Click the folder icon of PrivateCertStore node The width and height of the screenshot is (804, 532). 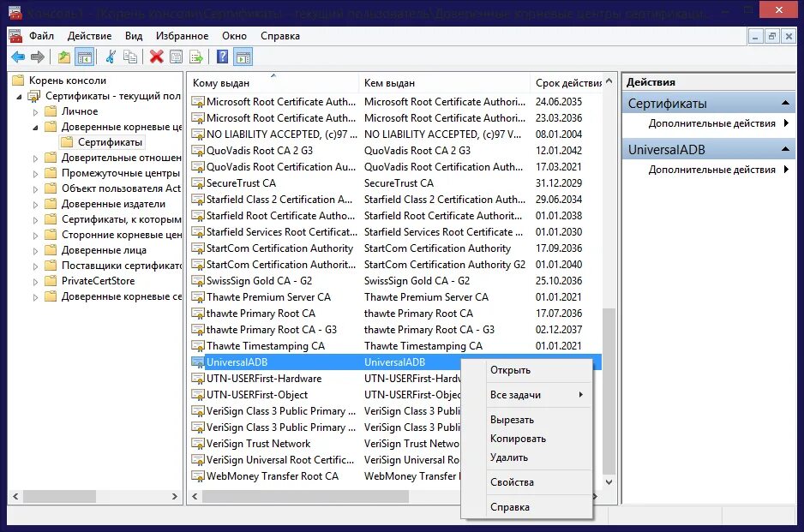[51, 281]
